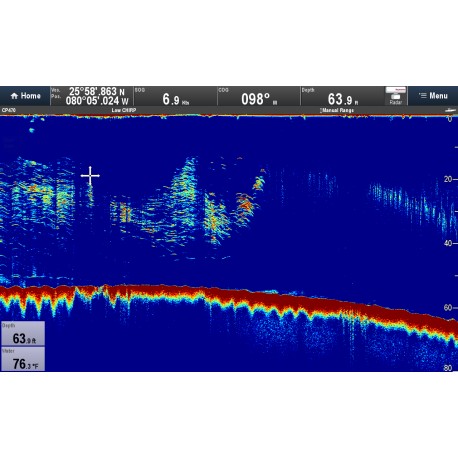Click the 40 depth scale marker
This screenshot has height=458, width=458.
click(x=448, y=243)
